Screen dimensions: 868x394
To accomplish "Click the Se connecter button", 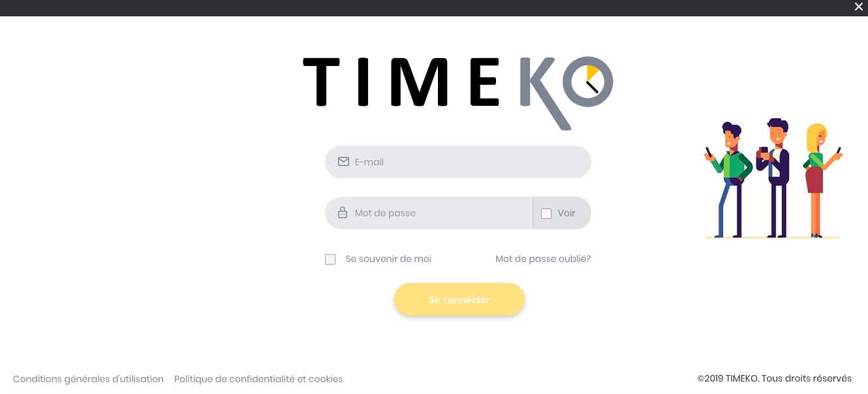I will click(459, 300).
